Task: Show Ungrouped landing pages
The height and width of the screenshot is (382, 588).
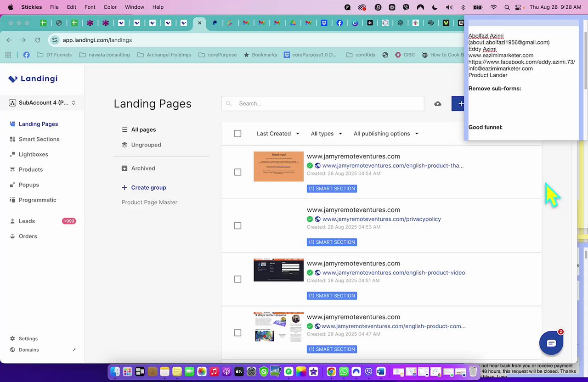Action: click(141, 145)
